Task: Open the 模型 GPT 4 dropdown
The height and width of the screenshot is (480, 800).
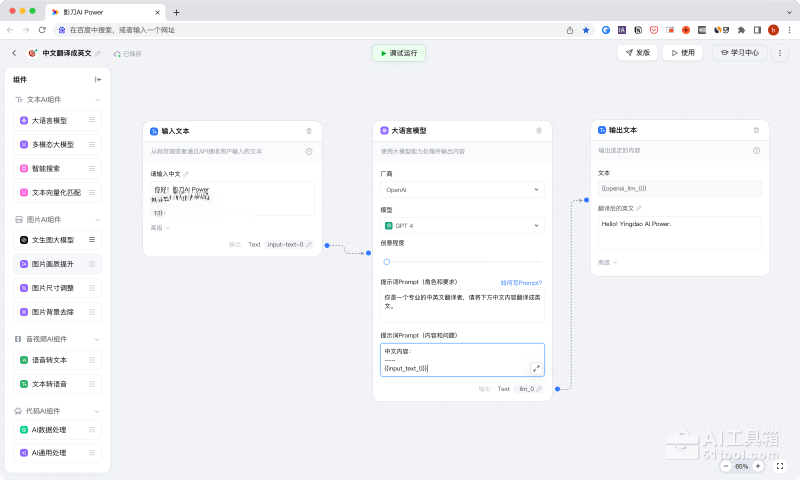Action: point(462,226)
